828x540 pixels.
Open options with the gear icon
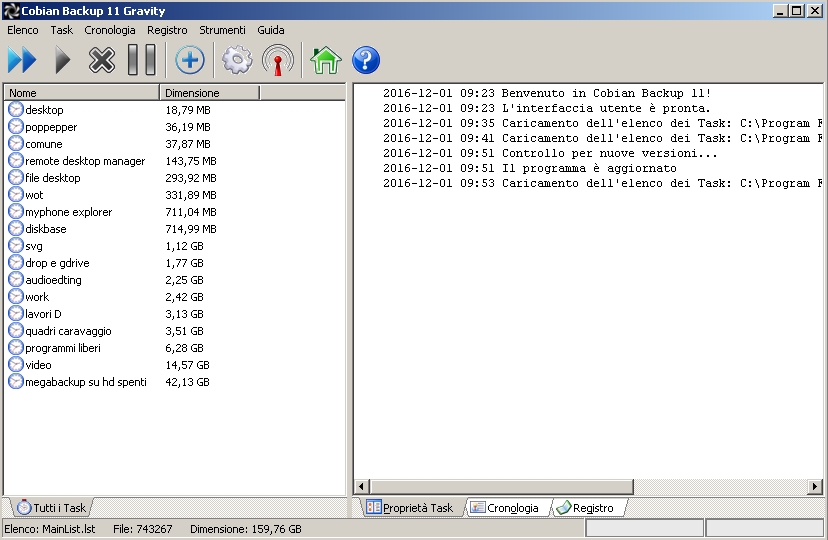tap(237, 60)
